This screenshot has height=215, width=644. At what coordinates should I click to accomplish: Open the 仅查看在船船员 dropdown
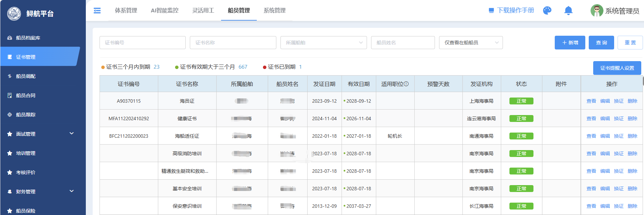(471, 43)
